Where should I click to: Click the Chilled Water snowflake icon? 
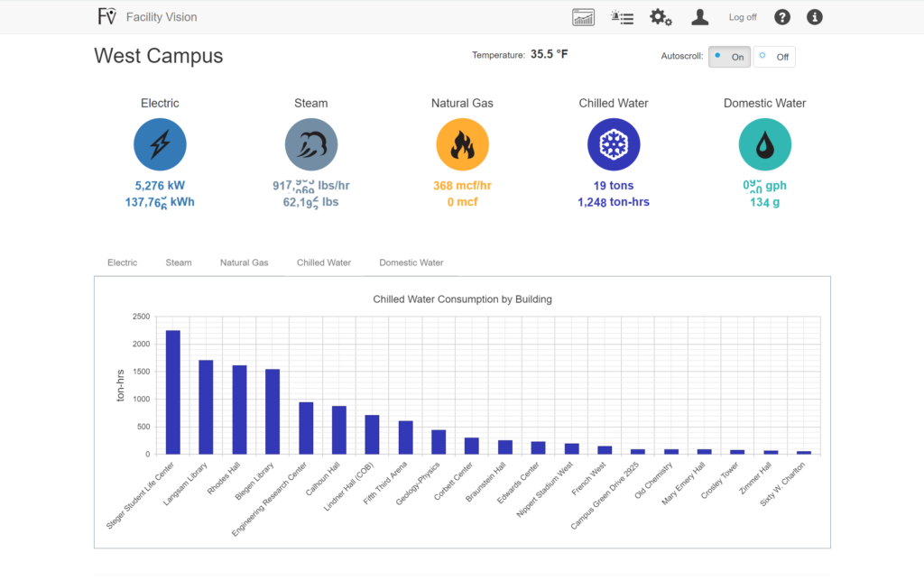614,143
